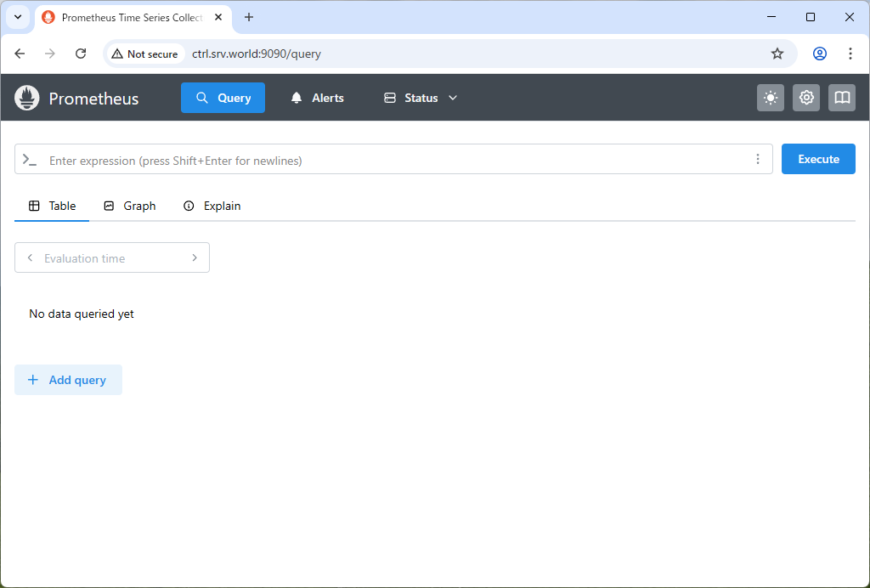Switch to the Explain tab
This screenshot has height=588, width=870.
[212, 206]
